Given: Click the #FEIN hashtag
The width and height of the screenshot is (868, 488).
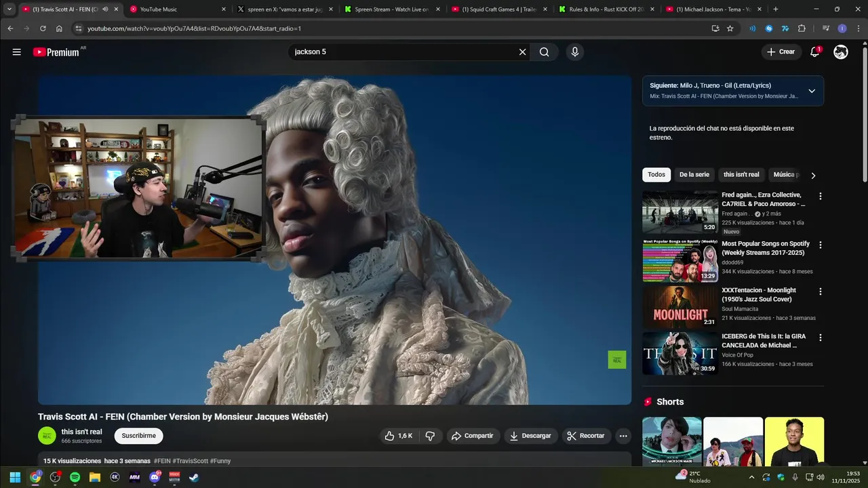Looking at the screenshot, I should click(x=162, y=461).
